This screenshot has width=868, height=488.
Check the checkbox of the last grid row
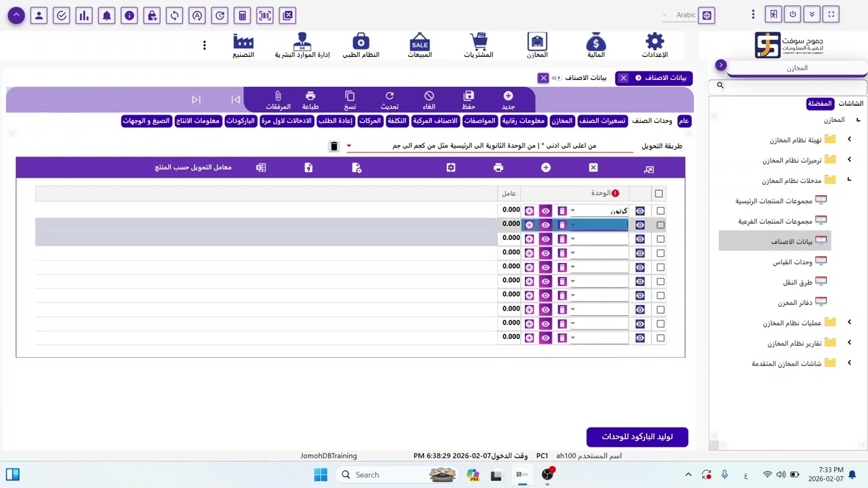(660, 338)
